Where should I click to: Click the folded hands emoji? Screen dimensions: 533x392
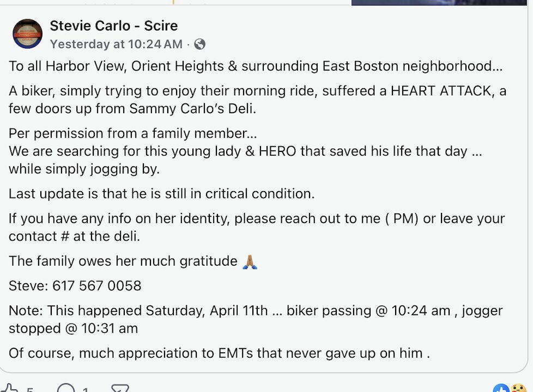click(250, 262)
